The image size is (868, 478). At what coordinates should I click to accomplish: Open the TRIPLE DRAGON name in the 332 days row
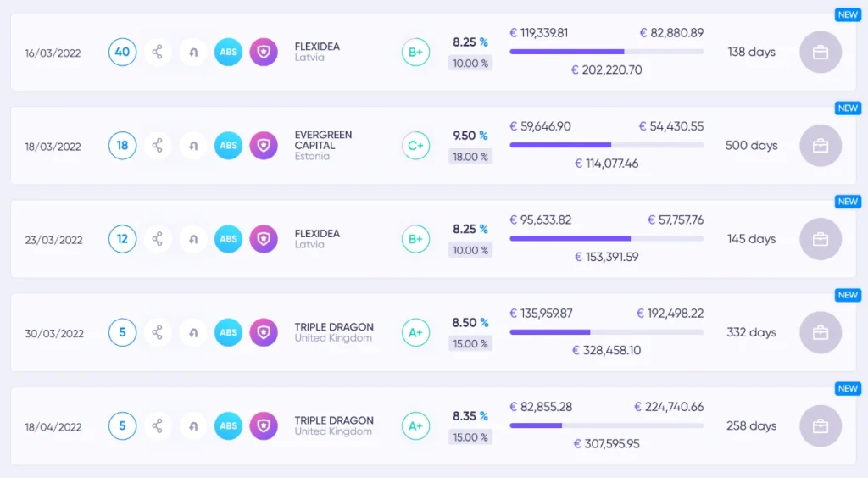[334, 327]
